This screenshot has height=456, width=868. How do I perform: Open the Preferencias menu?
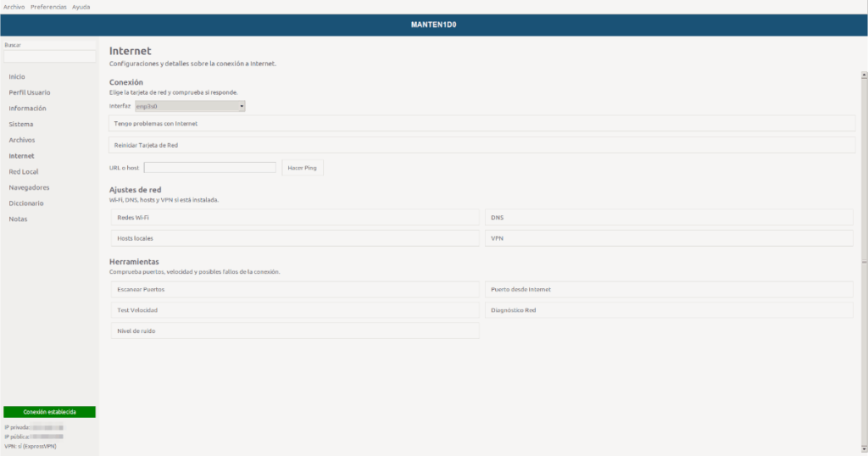(48, 7)
